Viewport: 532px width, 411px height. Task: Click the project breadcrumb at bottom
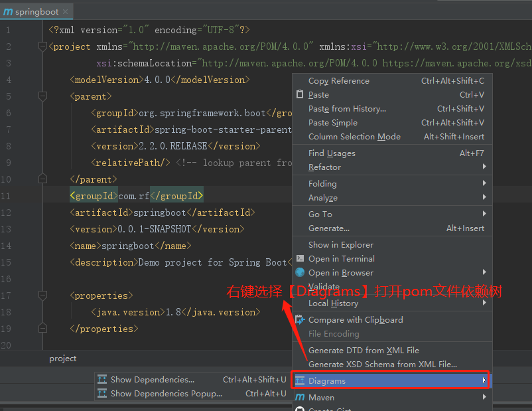(63, 359)
